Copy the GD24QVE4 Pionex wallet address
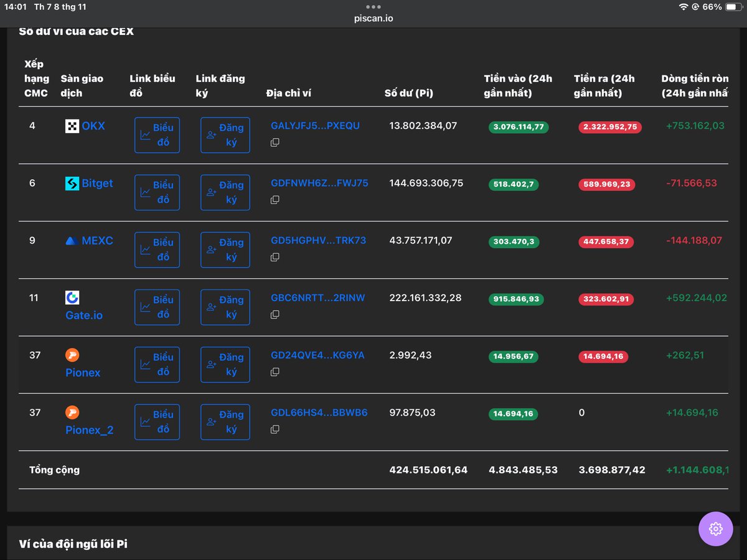 275,372
